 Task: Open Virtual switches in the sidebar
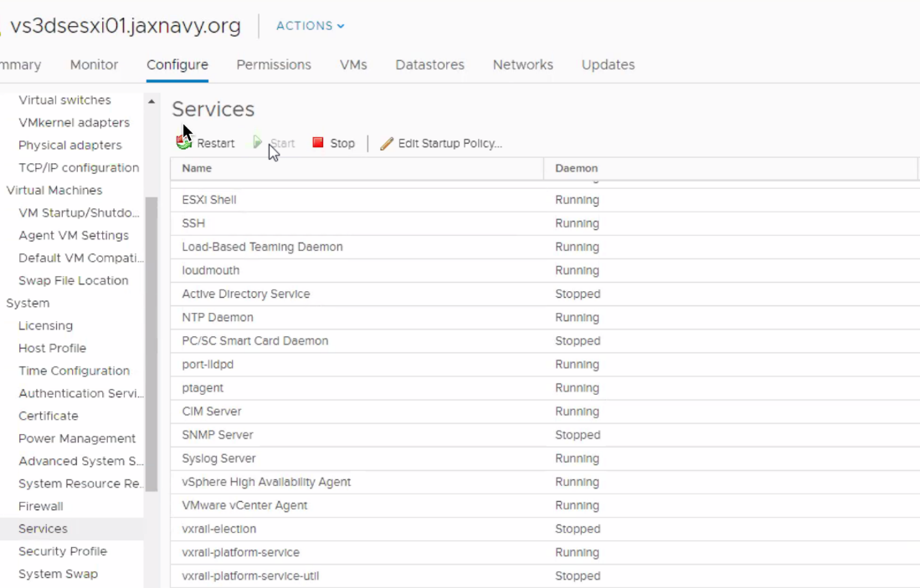64,100
